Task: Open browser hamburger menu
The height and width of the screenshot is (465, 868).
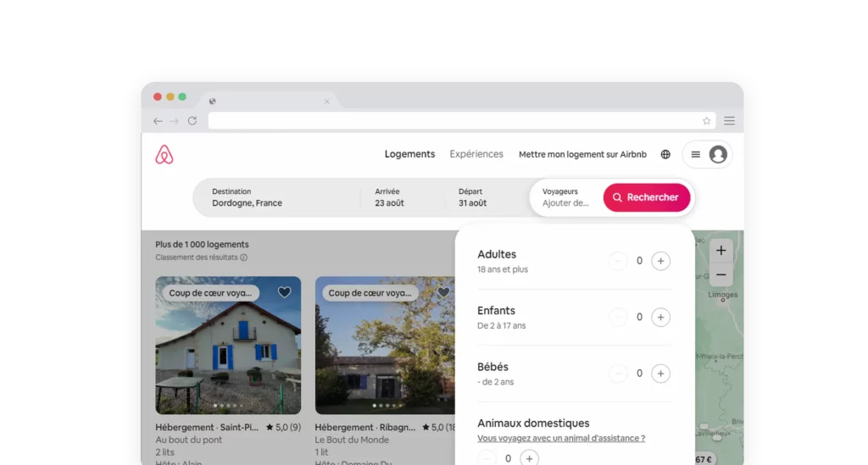Action: [x=729, y=121]
